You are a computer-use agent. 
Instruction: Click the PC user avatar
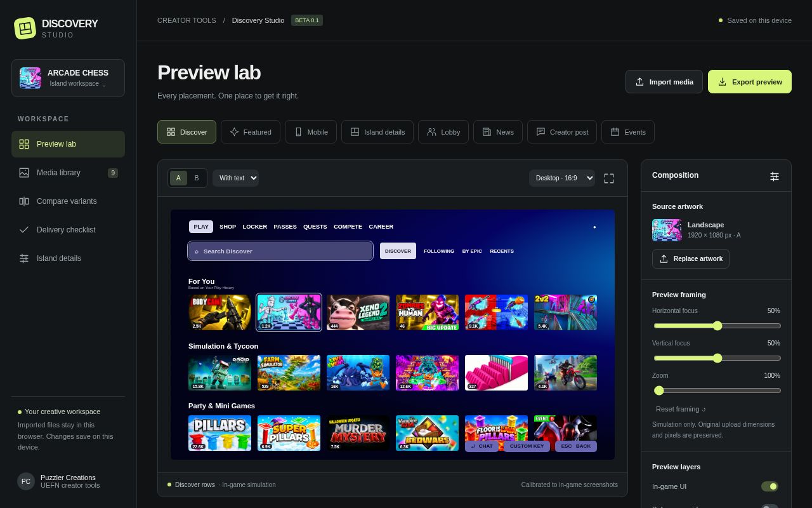(26, 481)
